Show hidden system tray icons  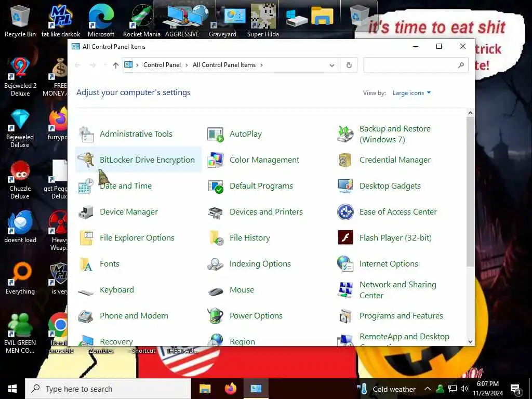click(x=428, y=389)
